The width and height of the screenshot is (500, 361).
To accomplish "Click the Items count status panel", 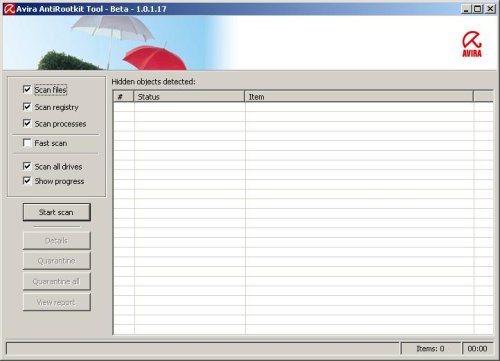I will click(x=430, y=349).
